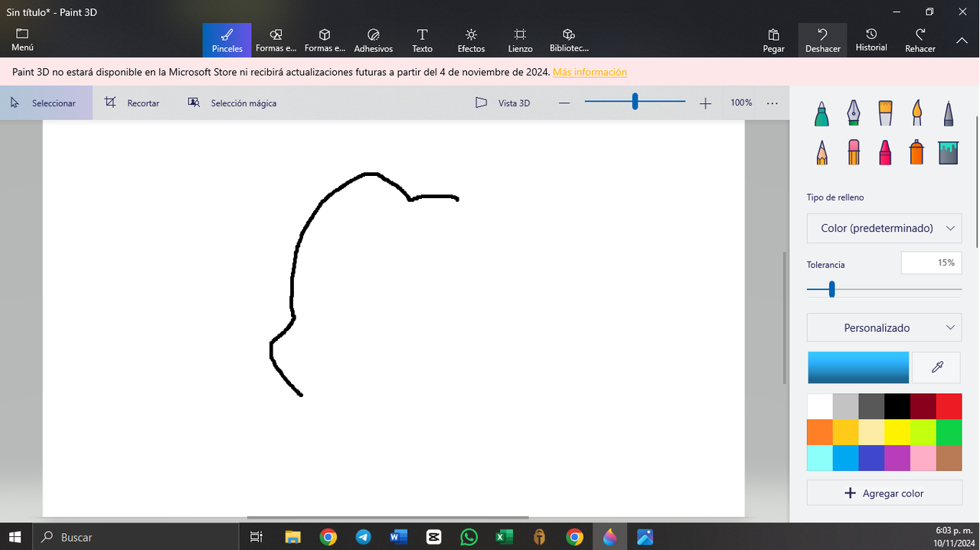Screen dimensions: 980x550
Task: Pick the pink color swatch
Action: (923, 458)
